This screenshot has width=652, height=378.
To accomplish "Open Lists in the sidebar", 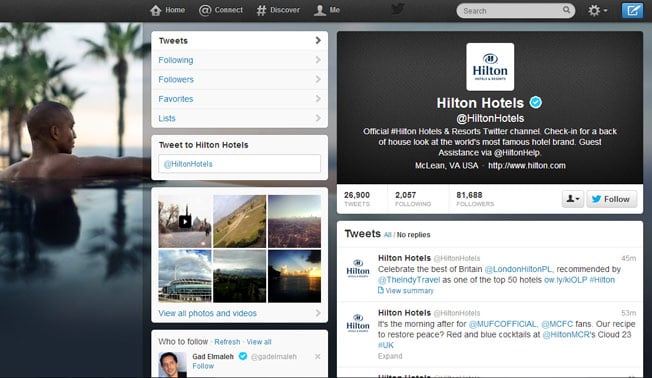I will click(240, 118).
